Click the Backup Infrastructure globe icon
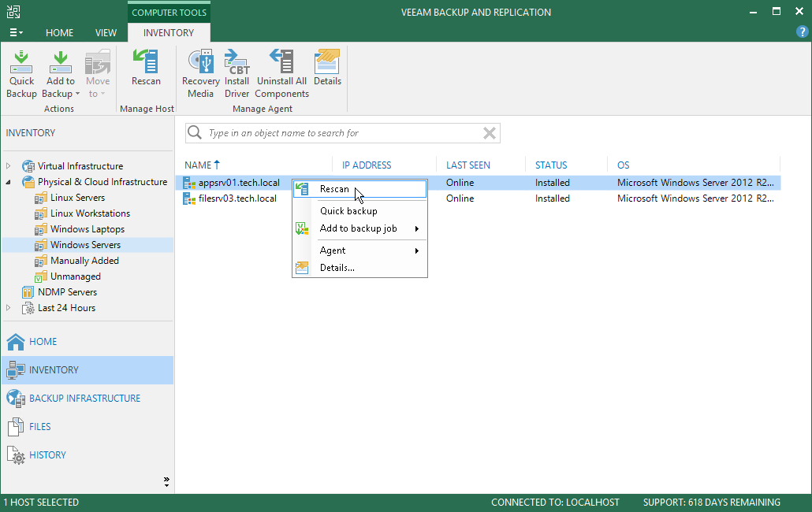Viewport: 812px width, 512px height. coord(16,399)
